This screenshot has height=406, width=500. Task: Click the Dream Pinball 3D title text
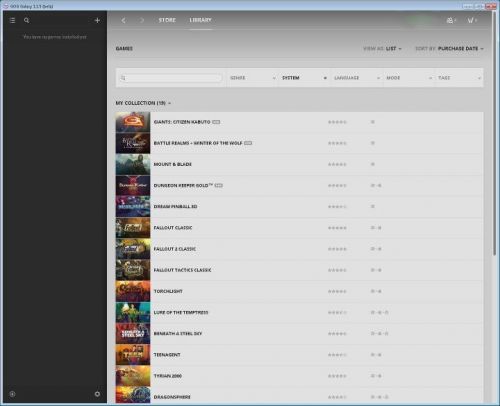(175, 207)
